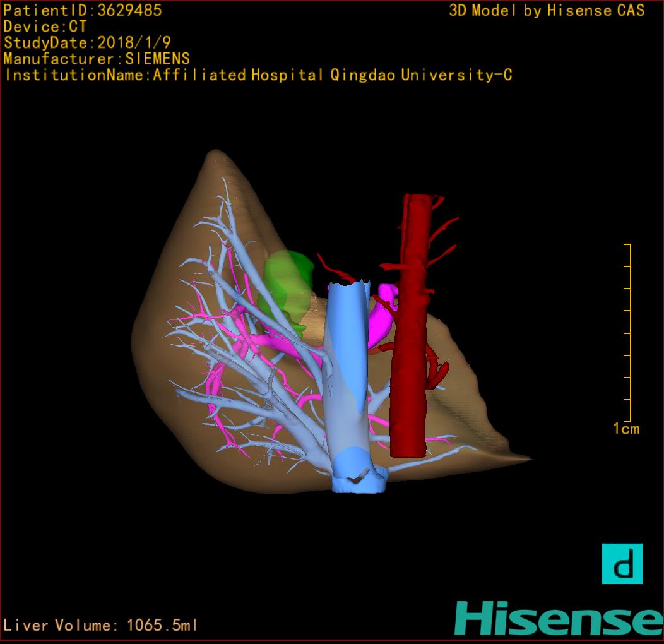Click the yellow scale ruler
This screenshot has width=664, height=644.
tap(627, 333)
